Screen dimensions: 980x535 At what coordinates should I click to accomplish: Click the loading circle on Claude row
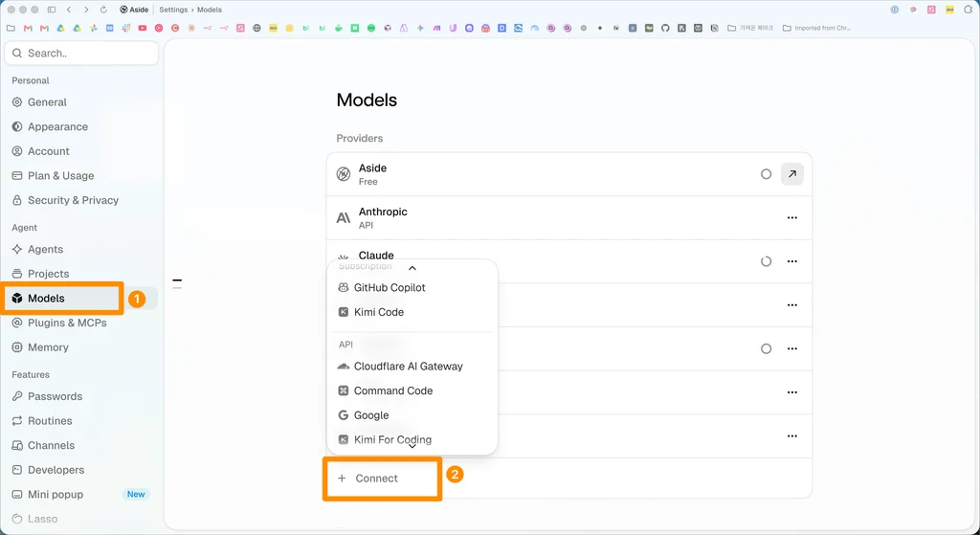coord(766,261)
